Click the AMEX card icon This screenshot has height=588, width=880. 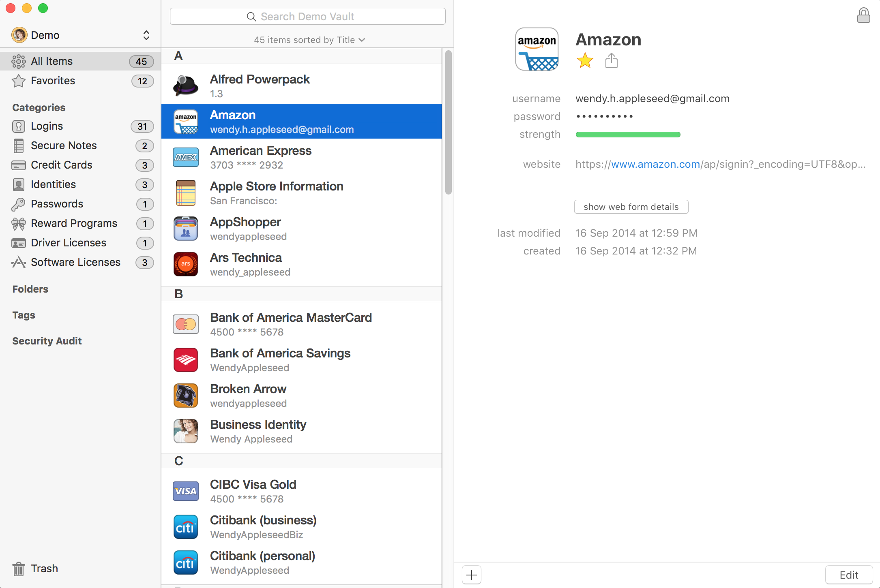[185, 157]
